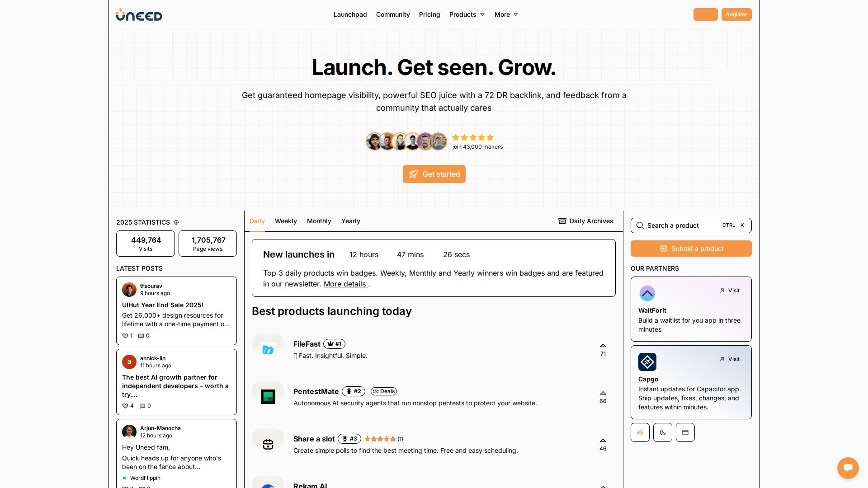868x488 pixels.
Task: Like the UIHut Year End Sale post
Action: coord(126,336)
